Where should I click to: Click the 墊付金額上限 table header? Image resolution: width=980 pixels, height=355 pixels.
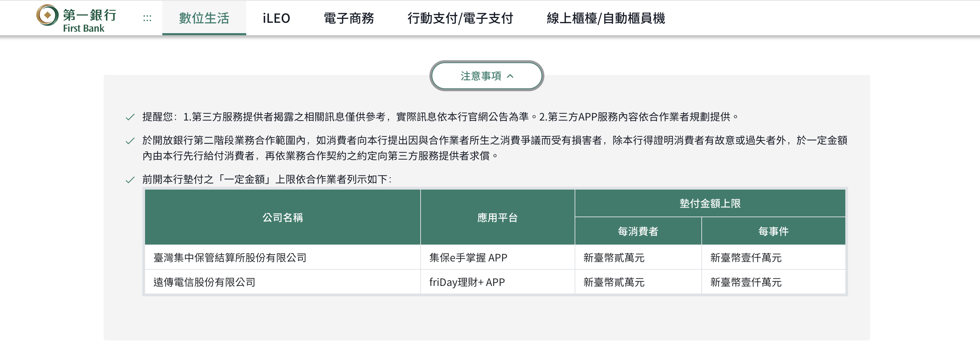(710, 203)
